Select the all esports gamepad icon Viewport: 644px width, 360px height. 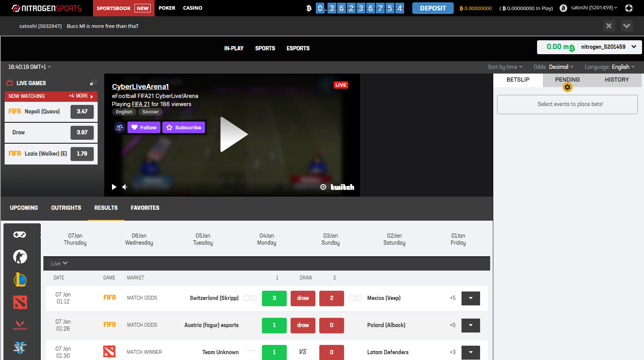(20, 235)
